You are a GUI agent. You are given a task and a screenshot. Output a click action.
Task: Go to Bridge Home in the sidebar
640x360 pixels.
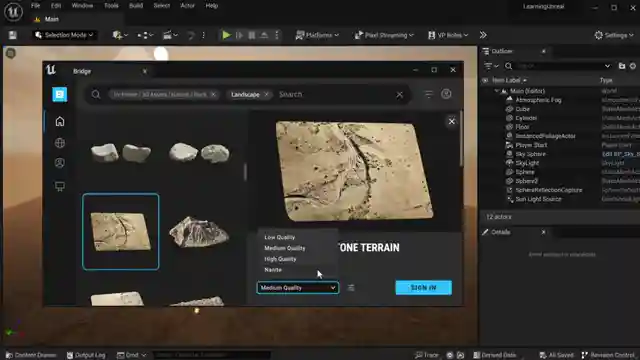(60, 121)
